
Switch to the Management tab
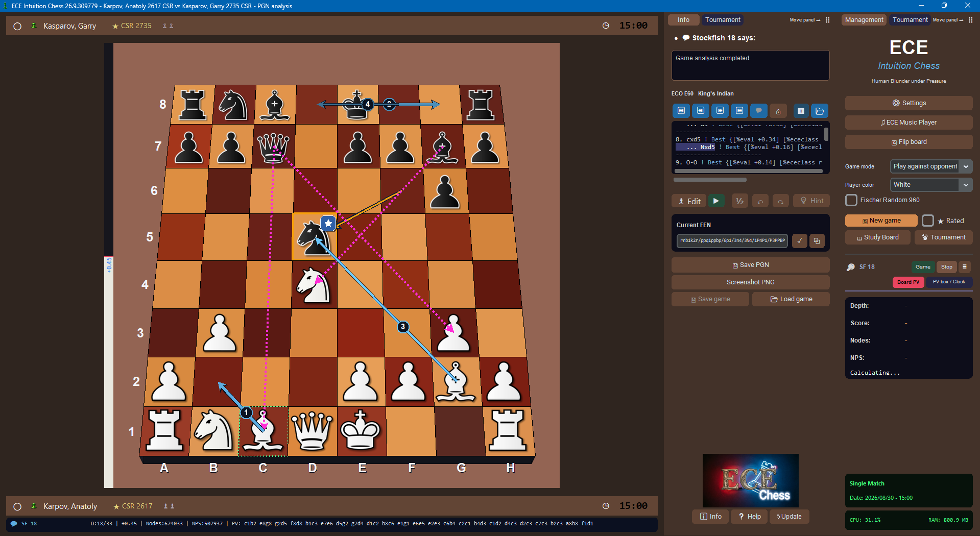[x=864, y=20]
